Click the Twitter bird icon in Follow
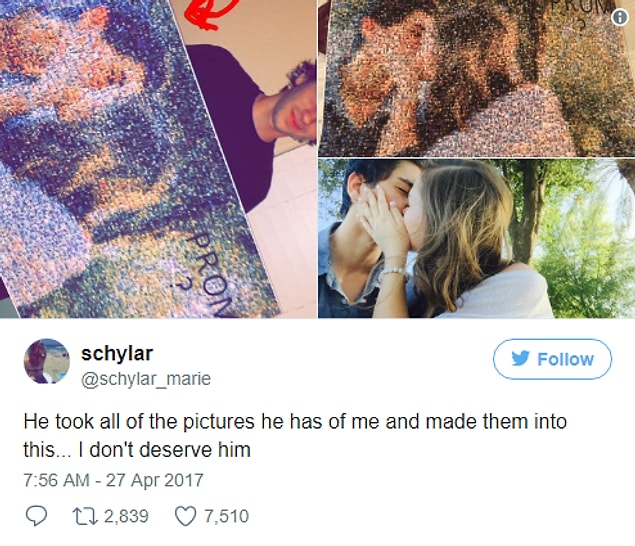Viewport: 635px width, 546px height. [520, 358]
